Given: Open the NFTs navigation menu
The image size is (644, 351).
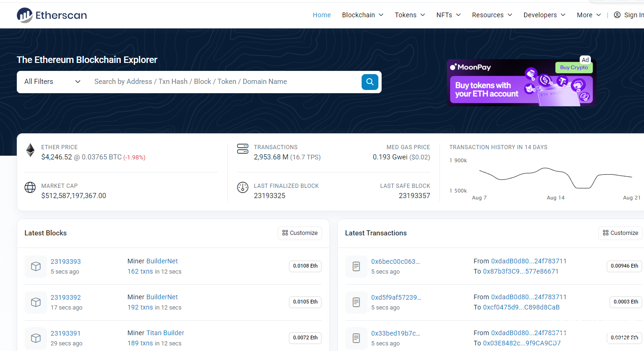Looking at the screenshot, I should tap(448, 15).
